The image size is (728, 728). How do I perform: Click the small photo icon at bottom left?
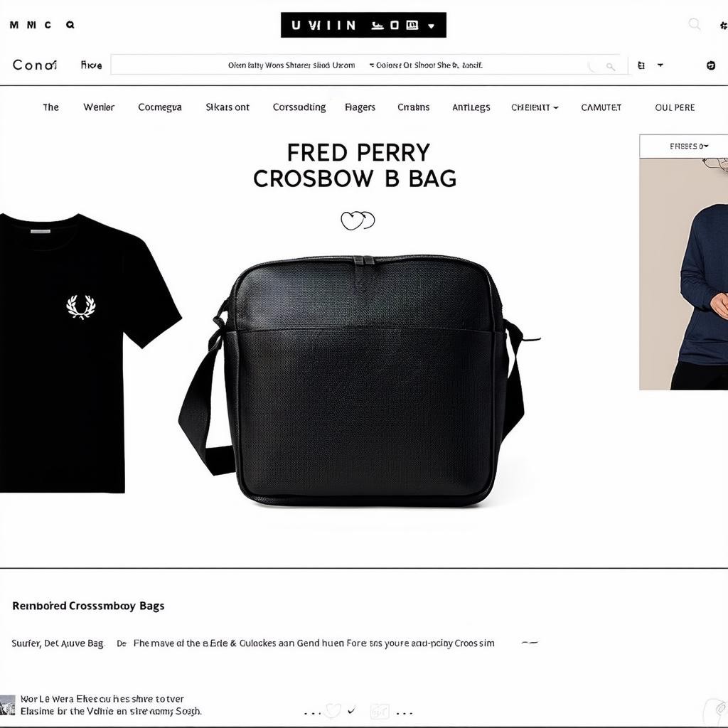(7, 705)
